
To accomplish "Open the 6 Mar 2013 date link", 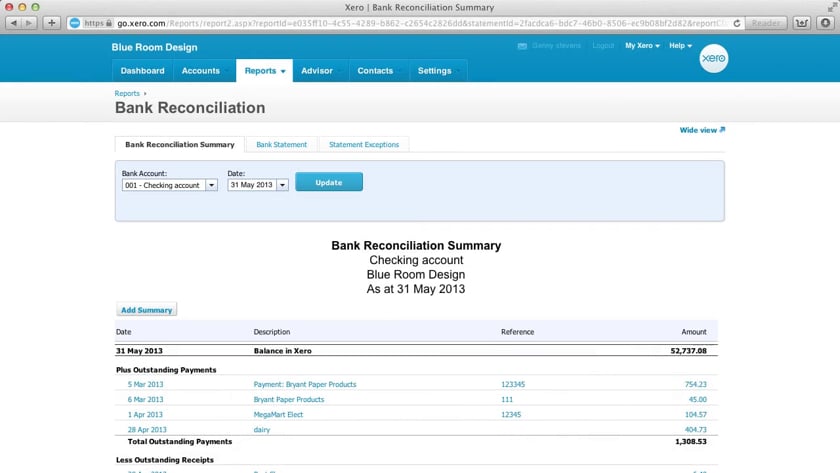I will point(145,400).
